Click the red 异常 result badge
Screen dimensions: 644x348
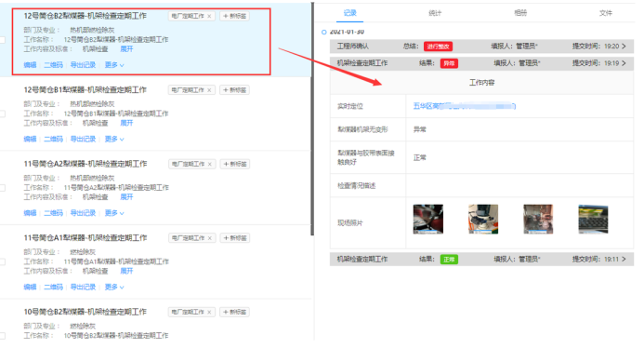pyautogui.click(x=449, y=63)
